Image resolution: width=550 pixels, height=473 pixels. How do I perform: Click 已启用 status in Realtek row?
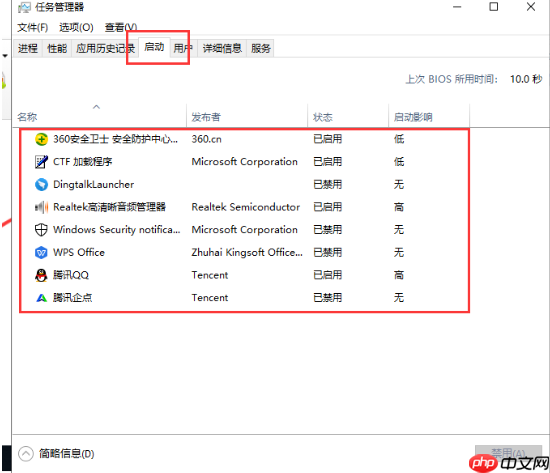[x=327, y=207]
